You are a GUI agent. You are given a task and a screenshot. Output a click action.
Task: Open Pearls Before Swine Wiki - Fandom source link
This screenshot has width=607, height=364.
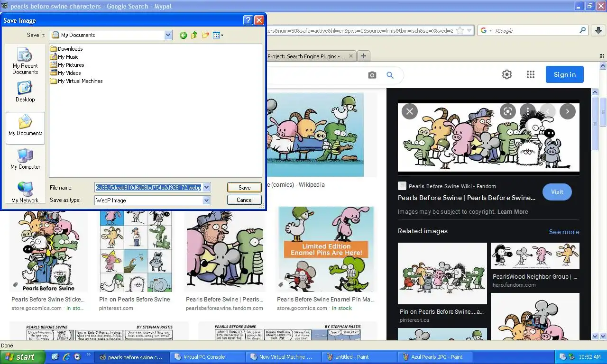point(452,186)
